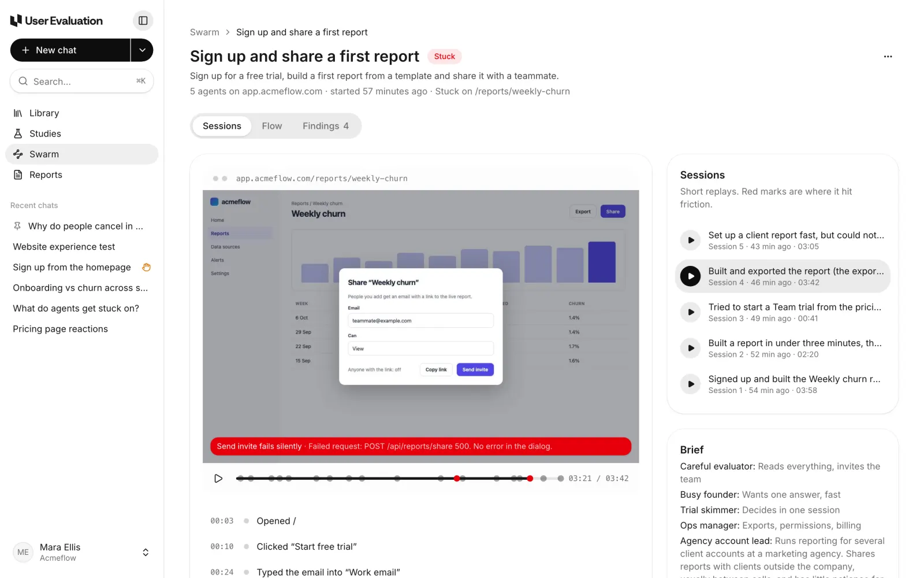Select the Clicked Start free trial log entry

pyautogui.click(x=420, y=547)
